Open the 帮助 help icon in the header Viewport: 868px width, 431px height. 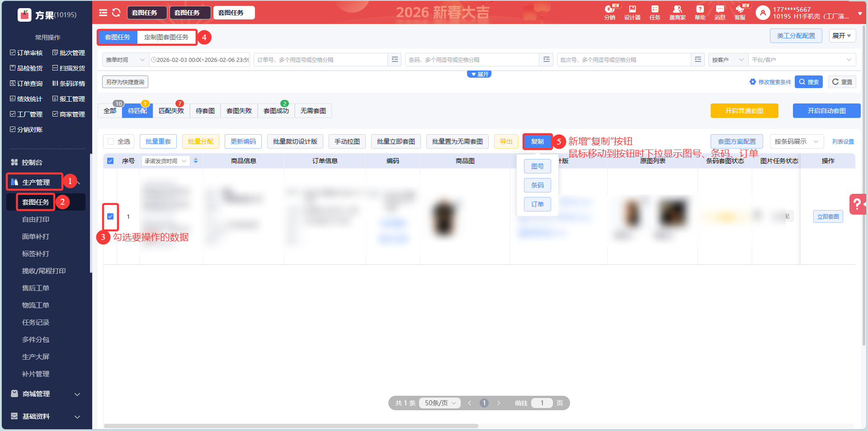click(700, 12)
